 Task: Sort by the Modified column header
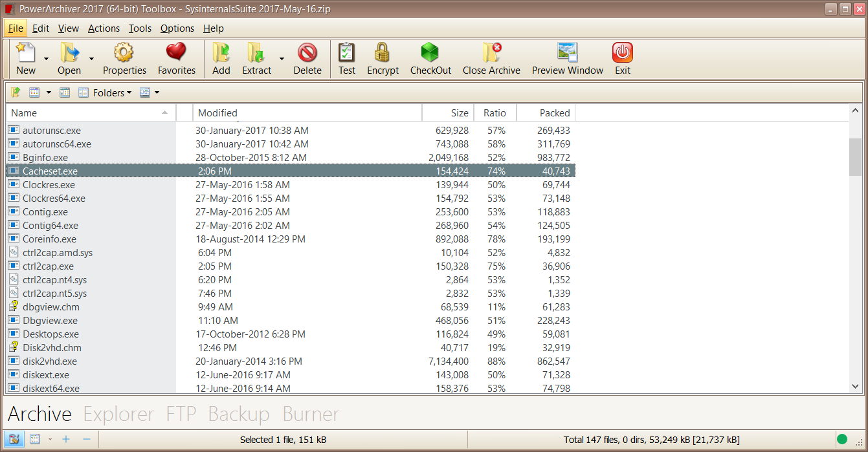point(307,113)
